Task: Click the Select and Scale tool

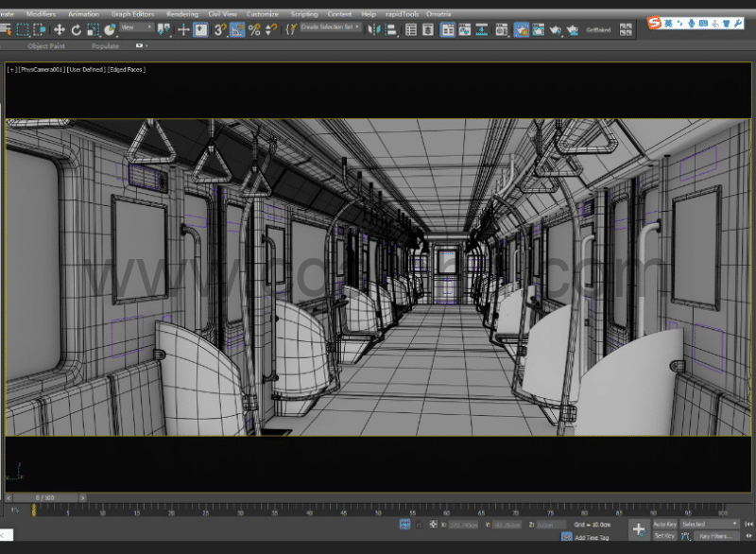Action: tap(93, 30)
